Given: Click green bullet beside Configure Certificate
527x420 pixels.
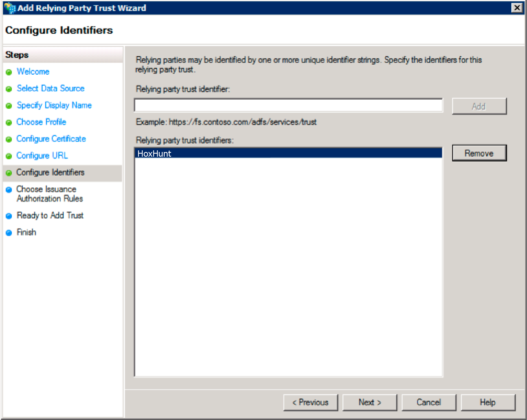Looking at the screenshot, I should [x=9, y=139].
